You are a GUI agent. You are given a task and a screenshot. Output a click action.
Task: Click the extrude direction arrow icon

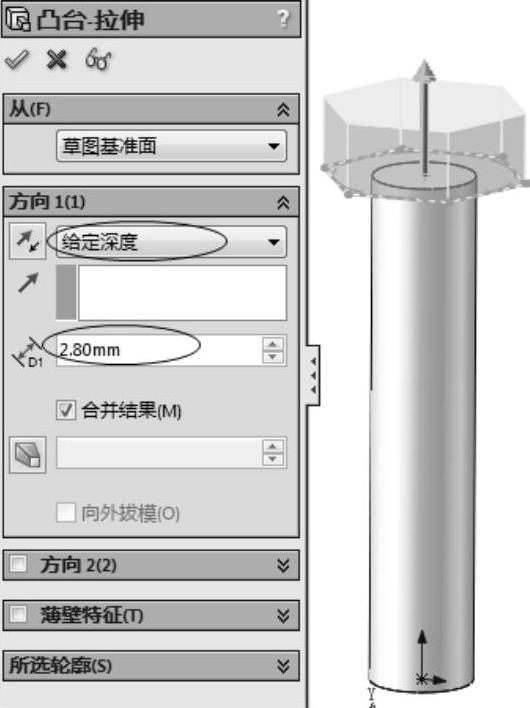click(28, 283)
